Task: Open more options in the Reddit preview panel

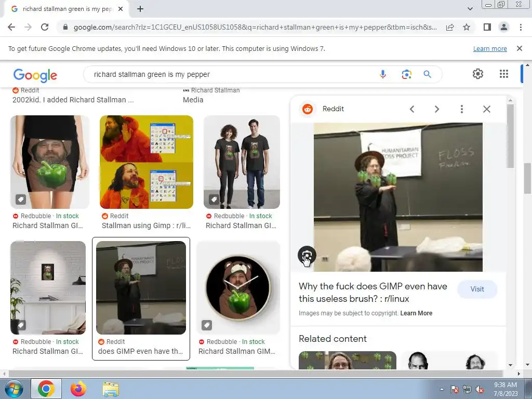Action: 461,109
